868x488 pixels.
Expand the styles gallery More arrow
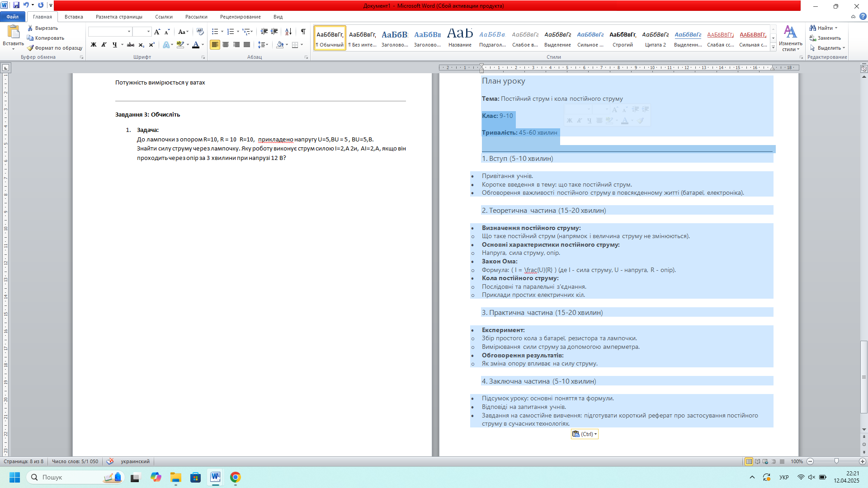tap(774, 47)
